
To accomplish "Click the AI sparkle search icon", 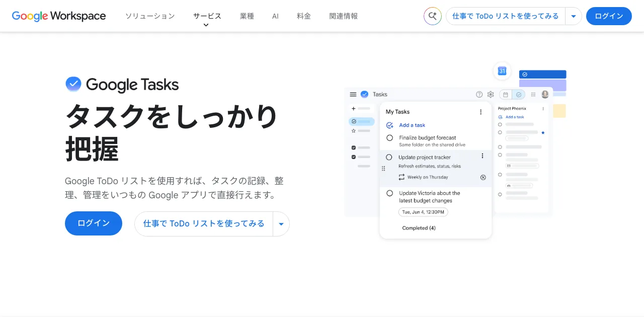I will pos(433,16).
